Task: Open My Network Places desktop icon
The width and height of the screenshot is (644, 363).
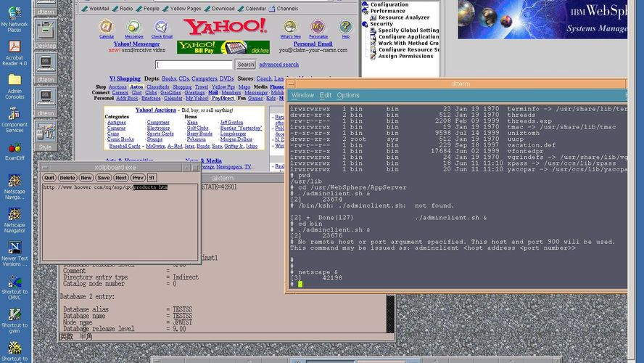Action: 15,18
